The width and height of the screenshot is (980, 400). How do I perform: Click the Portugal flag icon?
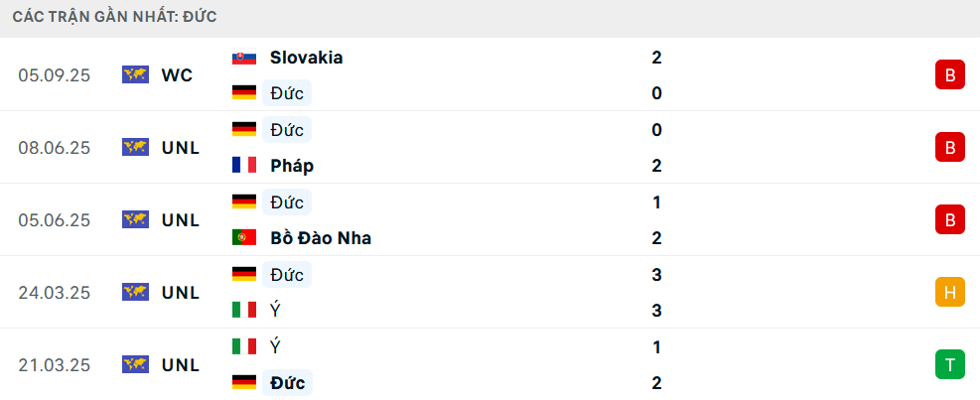[x=243, y=238]
